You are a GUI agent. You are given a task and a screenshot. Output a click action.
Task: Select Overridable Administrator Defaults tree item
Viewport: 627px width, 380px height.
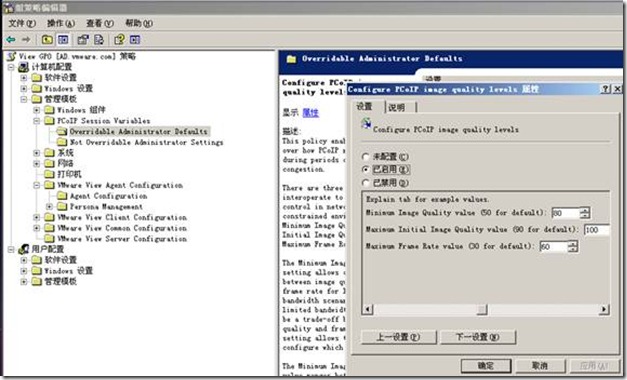(x=138, y=131)
